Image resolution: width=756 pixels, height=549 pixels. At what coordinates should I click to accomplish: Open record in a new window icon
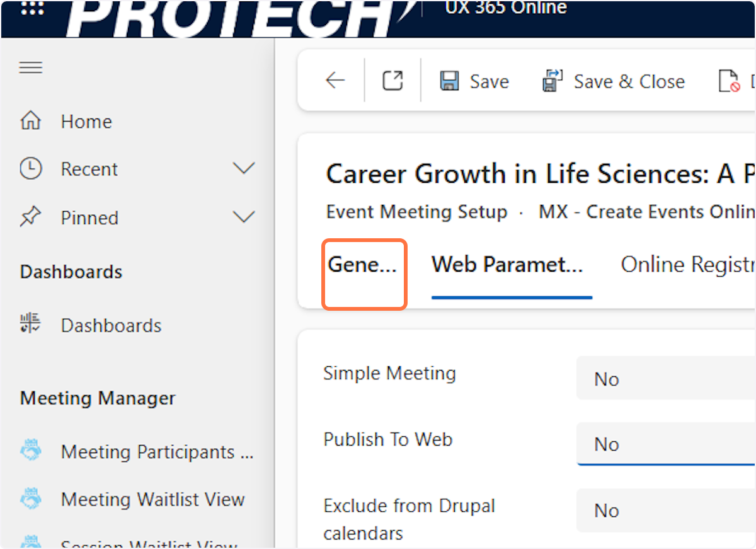(x=392, y=81)
